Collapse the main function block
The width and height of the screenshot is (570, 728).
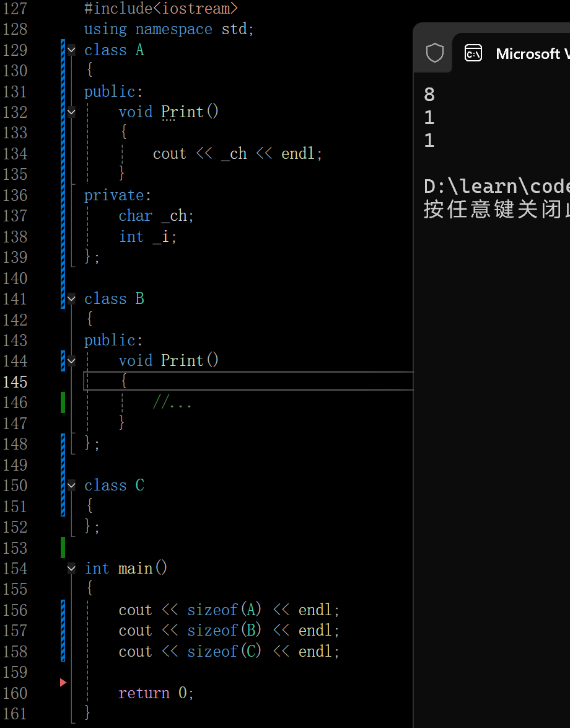pyautogui.click(x=71, y=568)
